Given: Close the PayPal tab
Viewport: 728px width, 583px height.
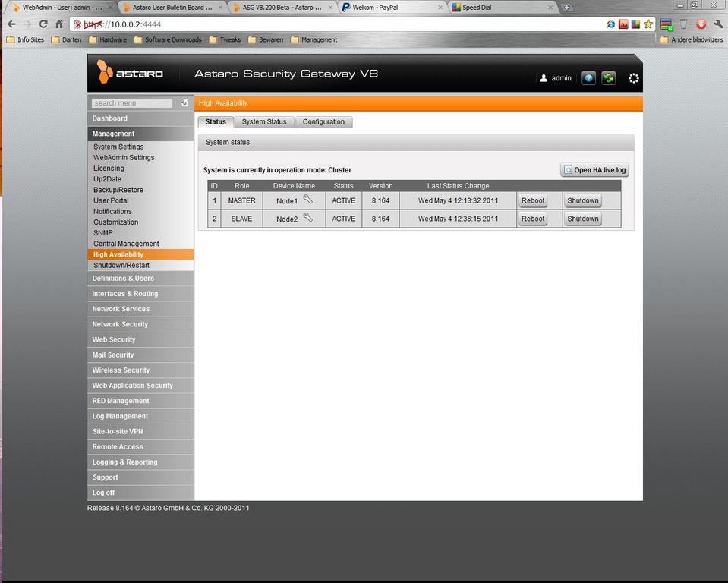Looking at the screenshot, I should pyautogui.click(x=440, y=8).
